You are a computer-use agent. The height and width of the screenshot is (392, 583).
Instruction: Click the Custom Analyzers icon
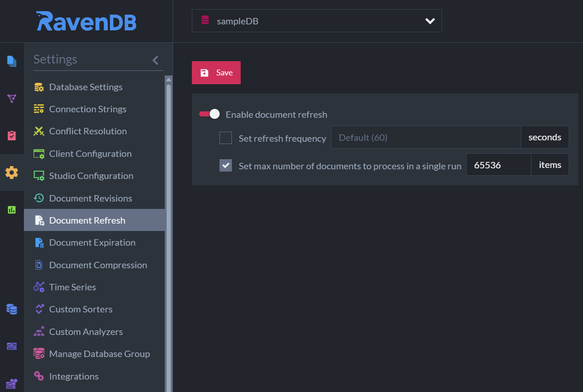39,332
